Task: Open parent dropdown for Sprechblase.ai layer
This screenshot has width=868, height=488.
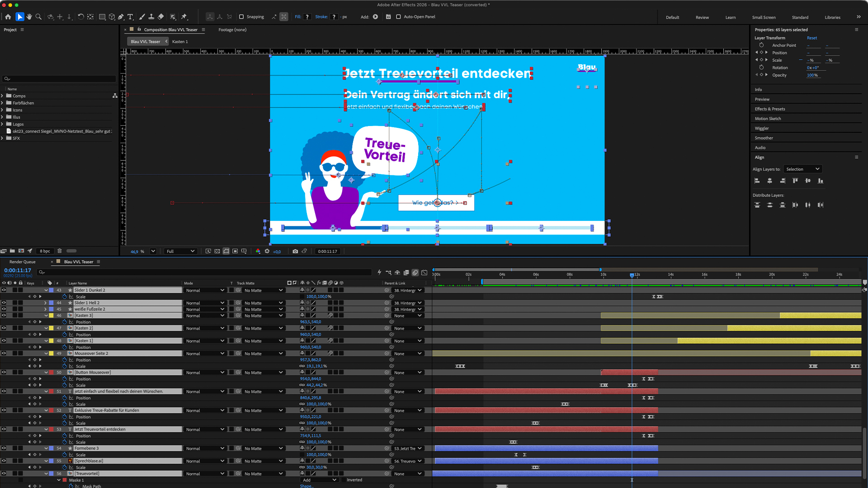Action: point(408,461)
